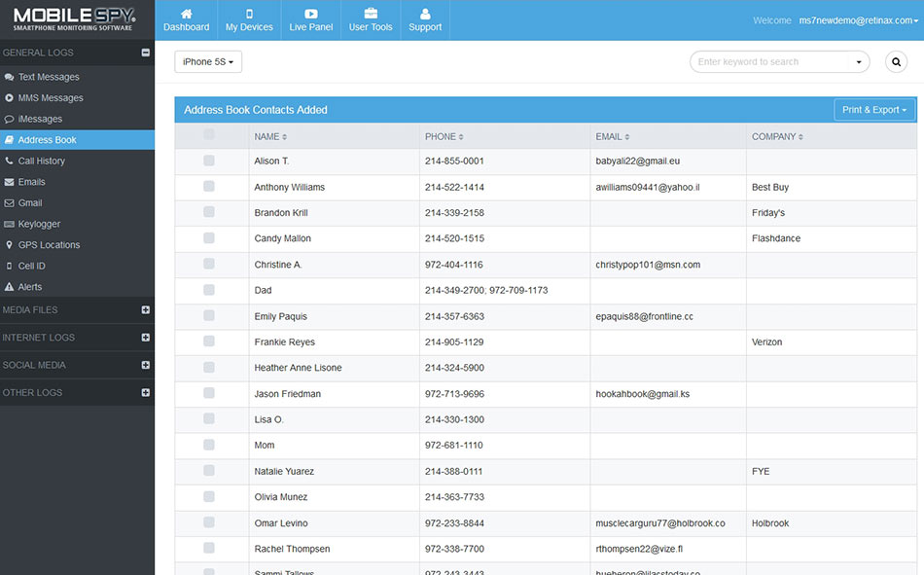Viewport: 924px width, 575px height.
Task: Click the User Tools briefcase icon
Action: [371, 15]
